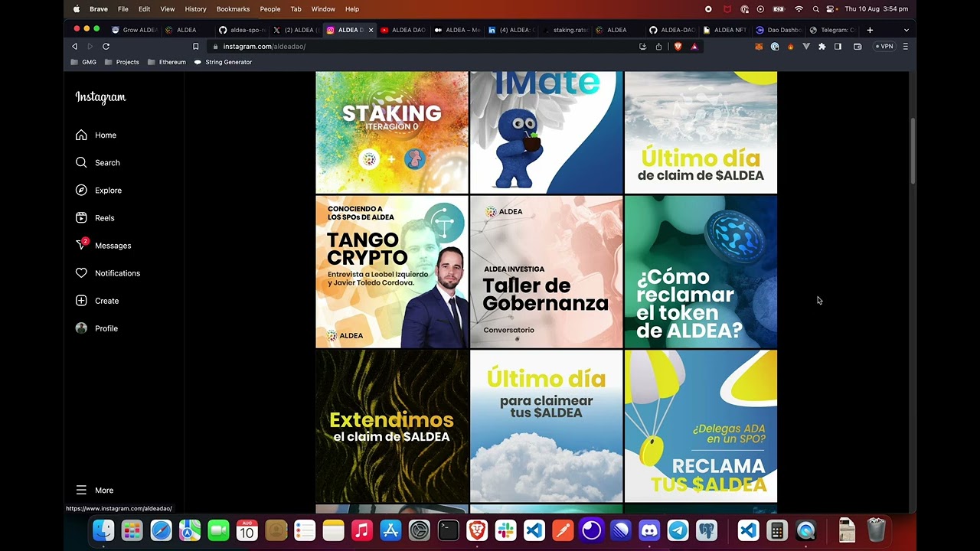This screenshot has width=980, height=551.
Task: Open a new browser tab
Action: point(870,30)
